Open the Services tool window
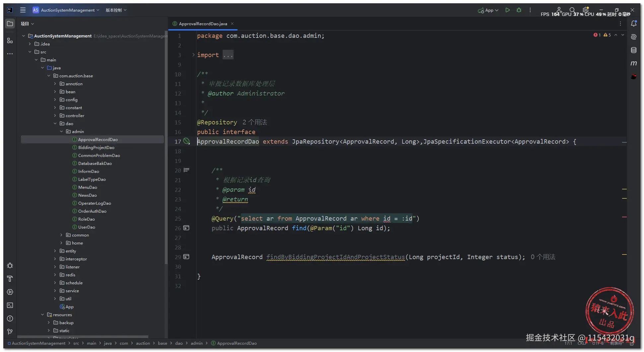This screenshot has height=352, width=644. (x=10, y=292)
